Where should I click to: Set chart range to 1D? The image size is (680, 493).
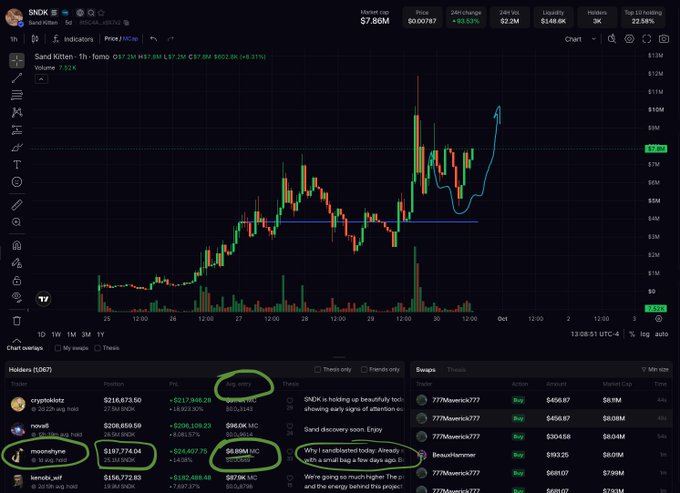(41, 334)
